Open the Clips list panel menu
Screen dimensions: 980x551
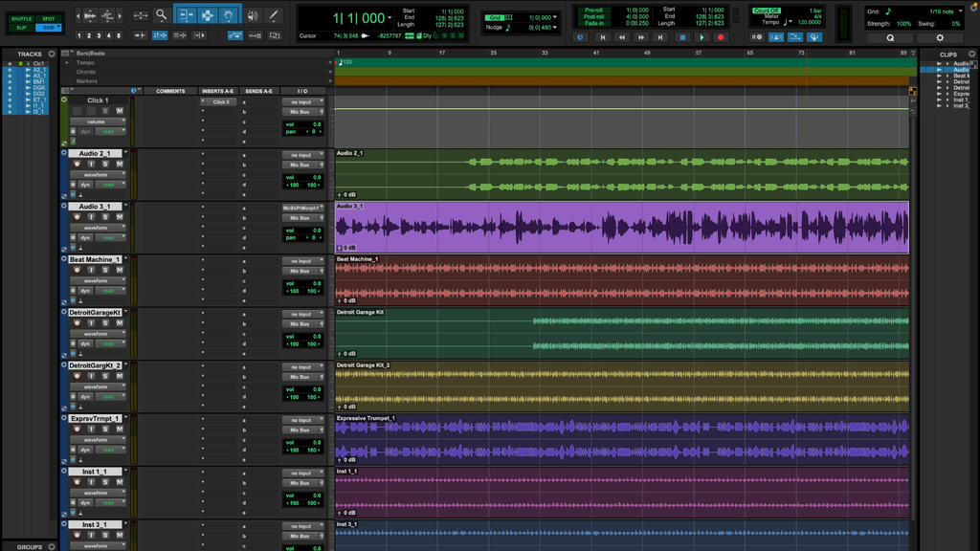972,55
